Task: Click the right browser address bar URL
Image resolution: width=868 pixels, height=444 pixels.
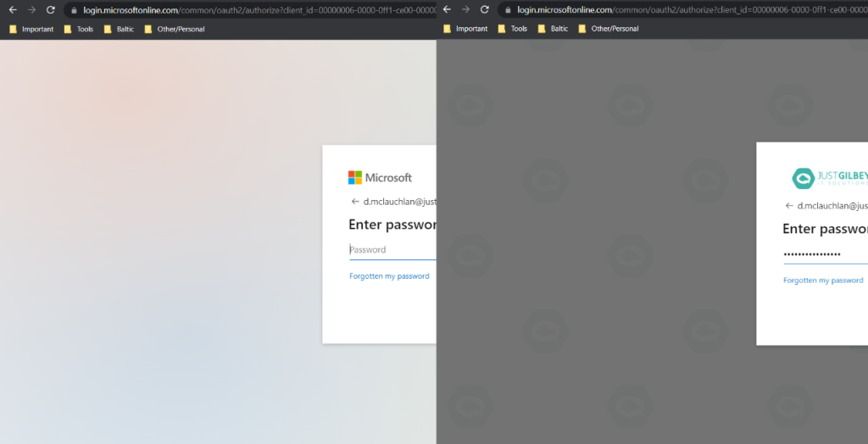Action: tap(693, 9)
